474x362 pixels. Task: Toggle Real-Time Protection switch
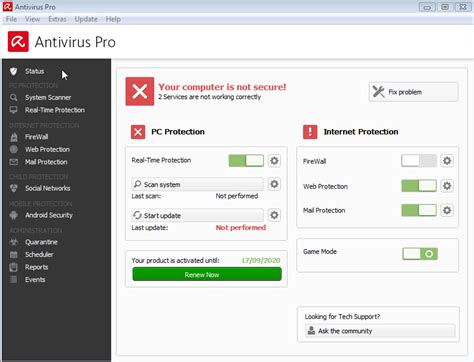point(246,161)
